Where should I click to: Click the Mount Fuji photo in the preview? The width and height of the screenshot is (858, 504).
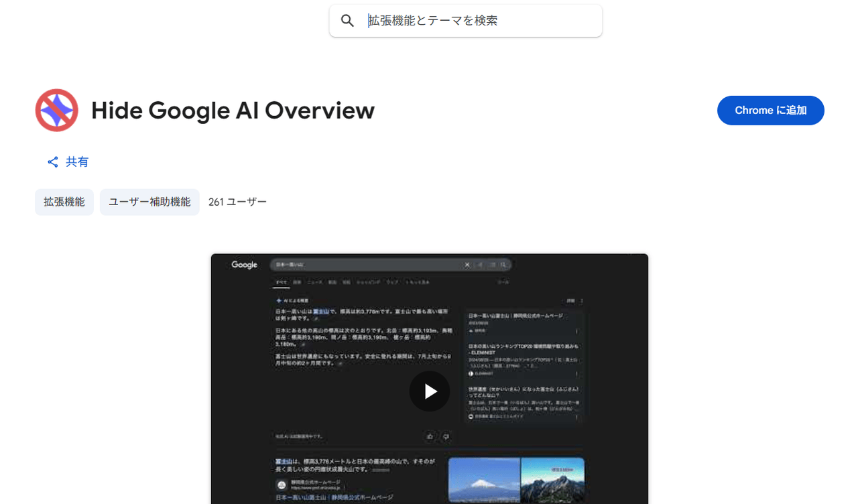click(x=484, y=481)
